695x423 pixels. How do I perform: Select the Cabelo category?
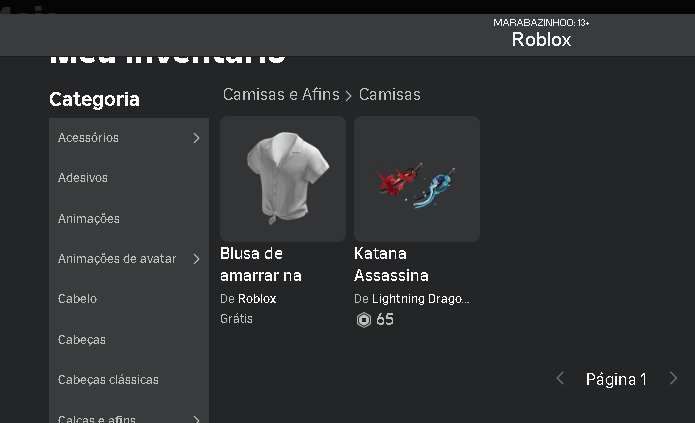(78, 299)
